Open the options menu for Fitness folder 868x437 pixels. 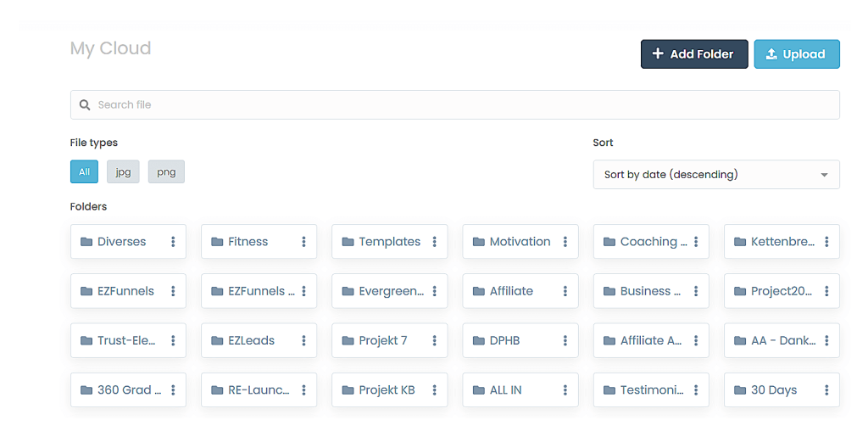(303, 242)
